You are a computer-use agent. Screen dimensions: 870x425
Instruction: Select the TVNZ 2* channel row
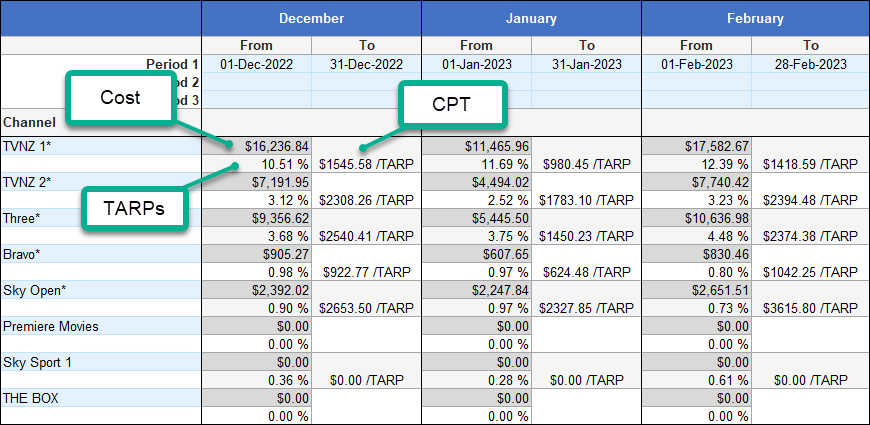point(100,182)
